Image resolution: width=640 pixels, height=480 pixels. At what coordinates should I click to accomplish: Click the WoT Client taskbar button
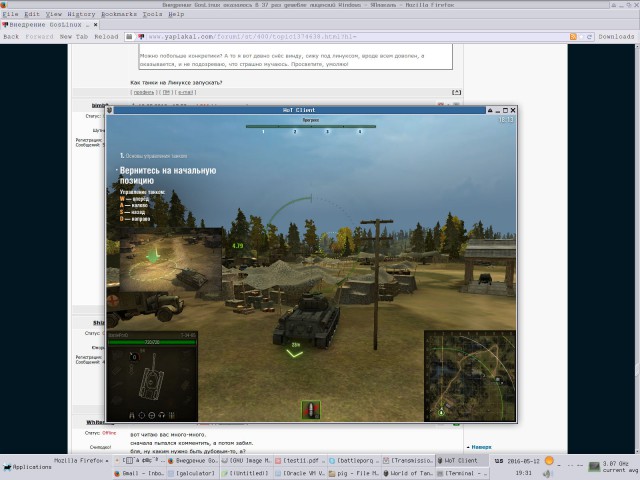click(x=462, y=460)
